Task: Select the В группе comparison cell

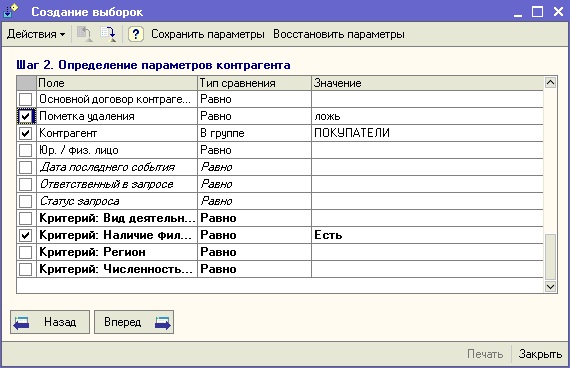Action: 254,133
